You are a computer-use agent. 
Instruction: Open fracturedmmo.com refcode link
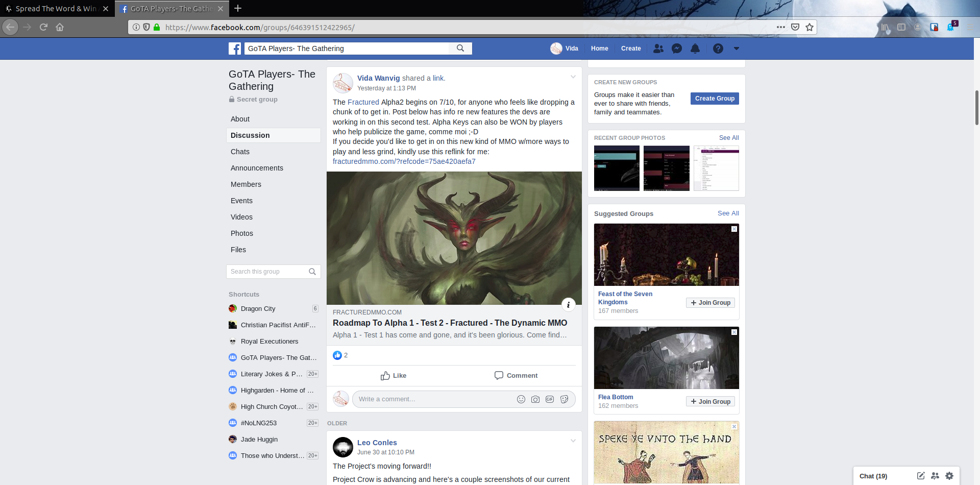pos(404,161)
